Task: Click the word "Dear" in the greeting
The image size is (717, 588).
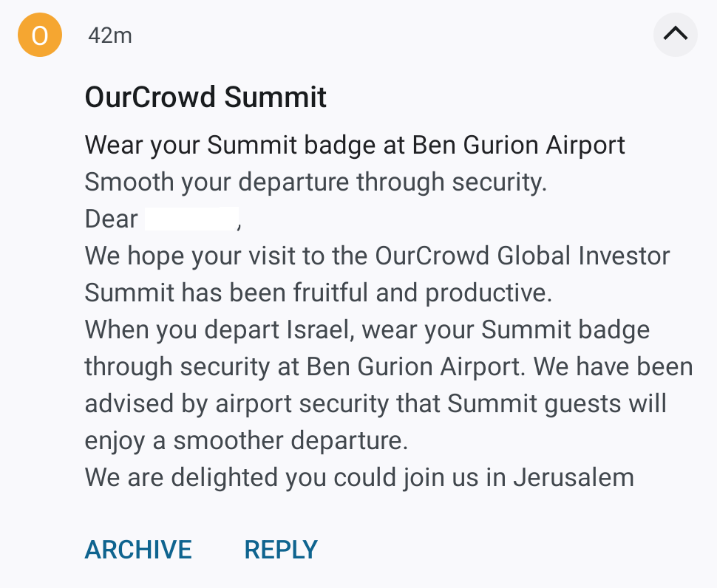Action: point(112,219)
